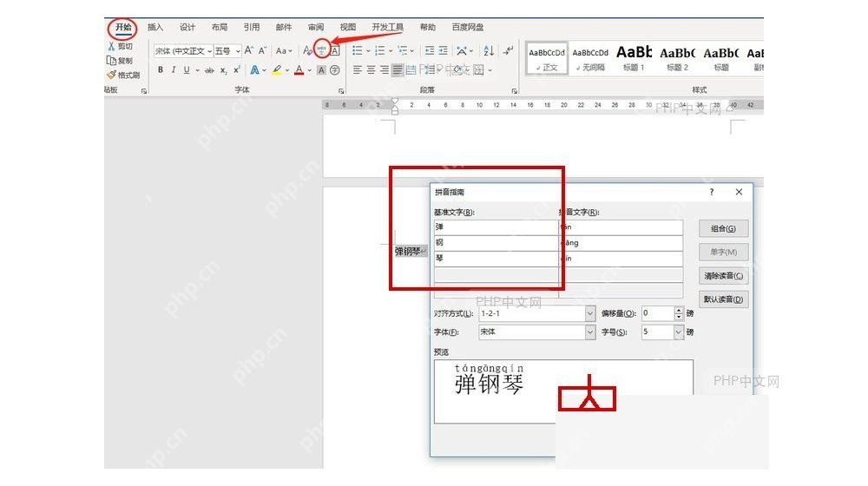Apply strikethrough (abc) formatting
This screenshot has height=486, width=868.
[x=209, y=70]
